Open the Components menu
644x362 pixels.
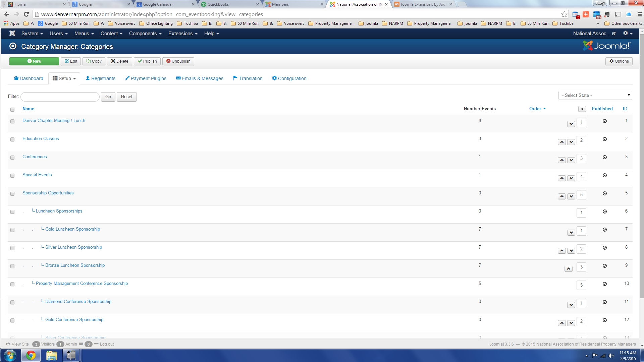coord(145,34)
